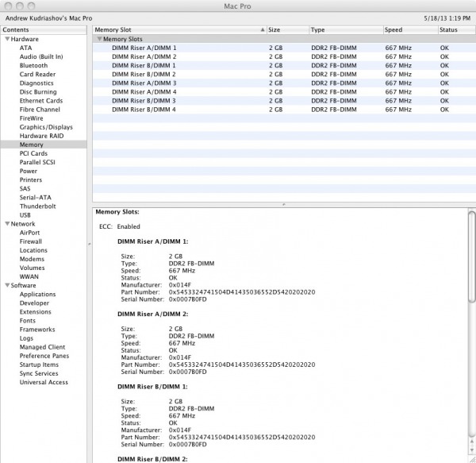Screen dimensions: 476x463
Task: Collapse the Hardware section triangle
Action: tap(7, 39)
